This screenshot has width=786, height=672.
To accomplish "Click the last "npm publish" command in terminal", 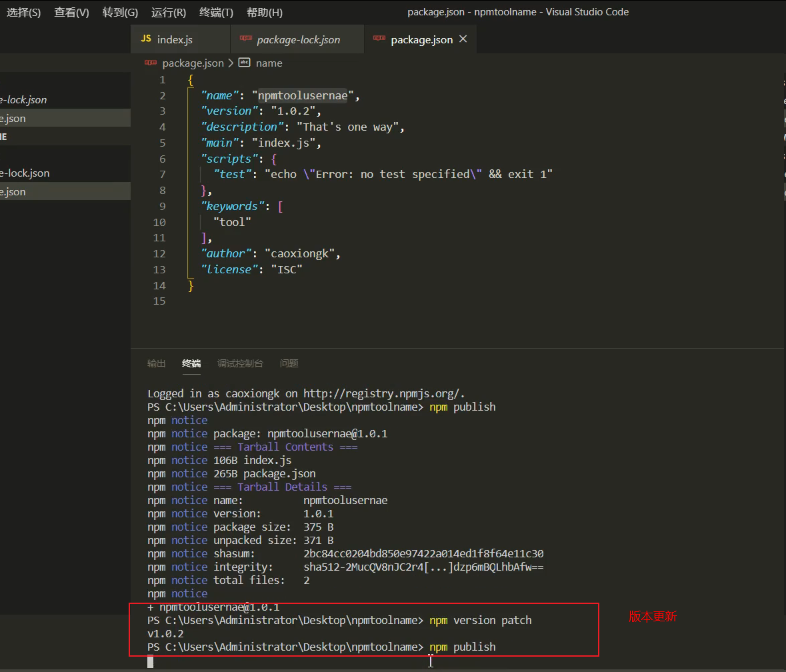I will (462, 647).
